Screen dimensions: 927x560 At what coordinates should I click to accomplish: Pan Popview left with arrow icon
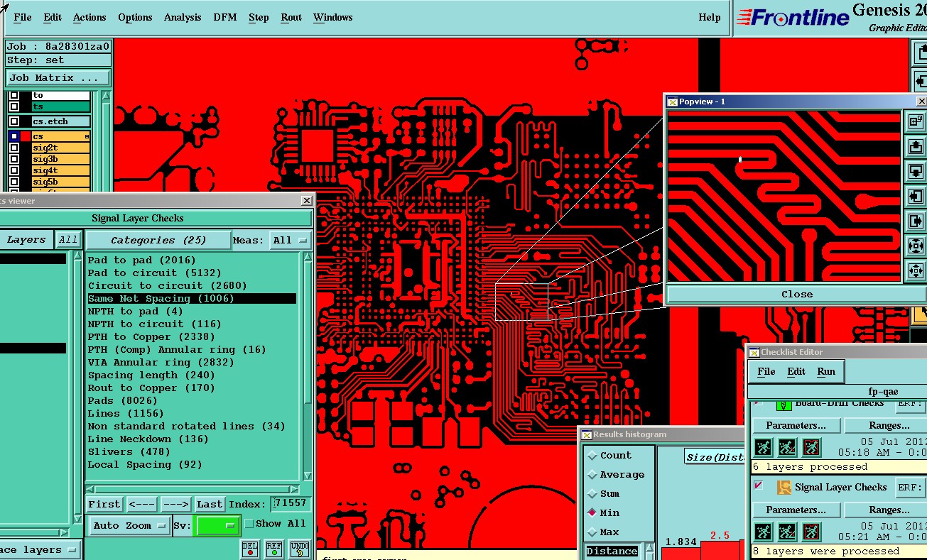coord(916,196)
